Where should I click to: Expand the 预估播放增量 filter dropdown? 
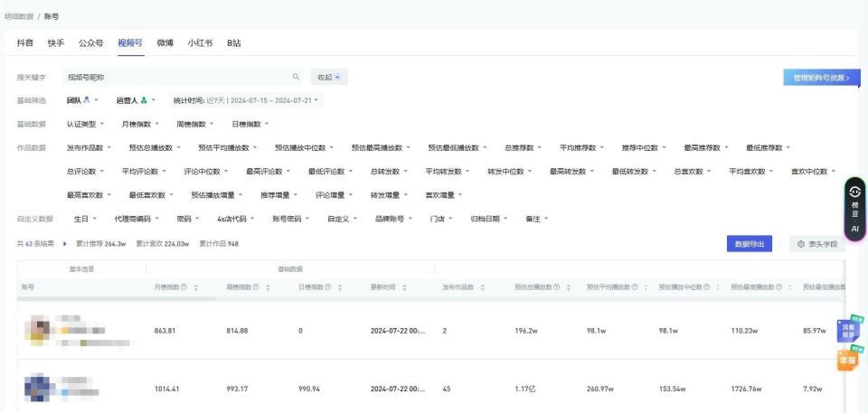pos(216,195)
